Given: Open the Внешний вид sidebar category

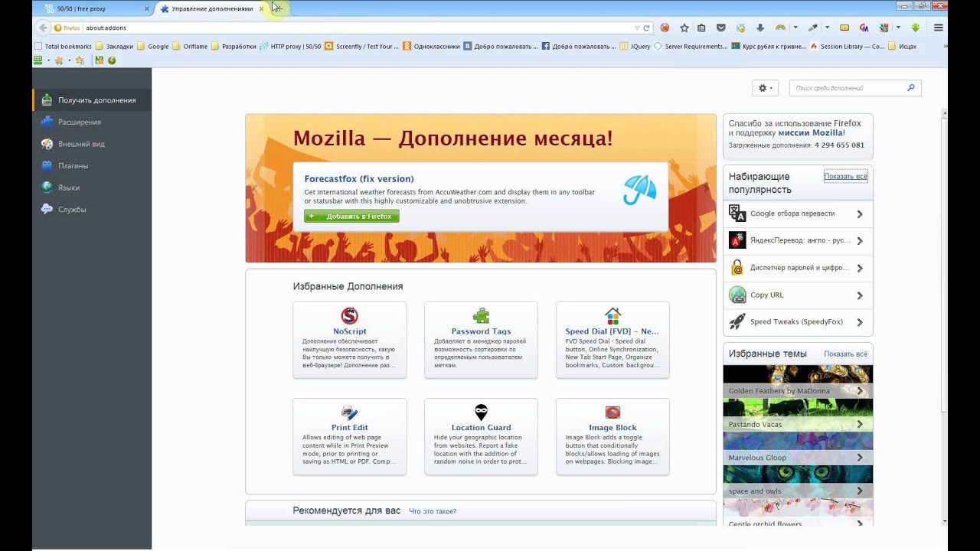Looking at the screenshot, I should pos(92,144).
